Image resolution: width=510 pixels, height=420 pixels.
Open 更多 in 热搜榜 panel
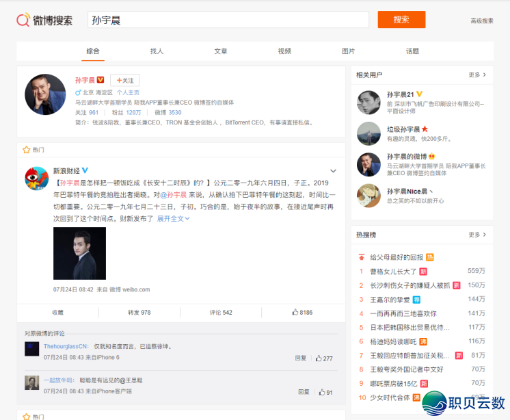477,235
